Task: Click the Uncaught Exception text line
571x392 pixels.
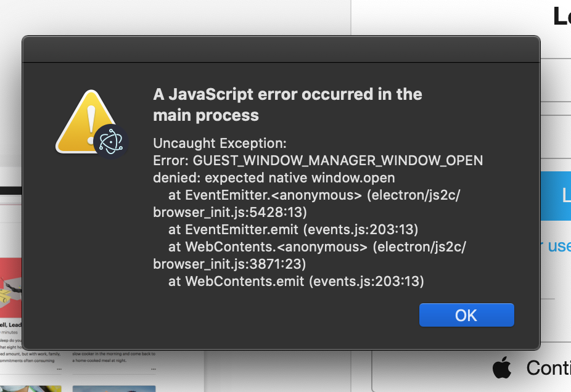Action: [x=220, y=143]
